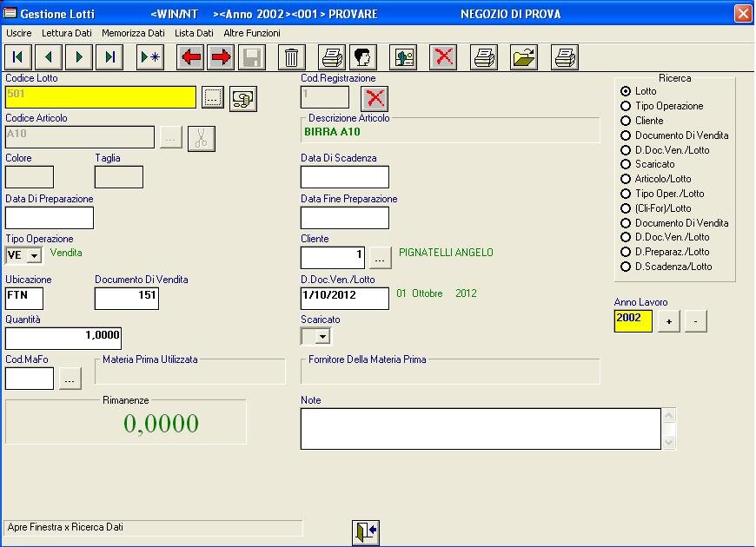Open the Tipo Operazione dropdown
Viewport: 756px width, 547px height.
(x=35, y=256)
